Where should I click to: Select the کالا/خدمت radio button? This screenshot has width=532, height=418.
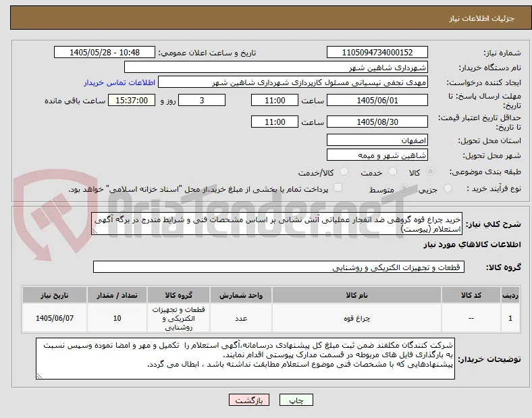tap(344, 172)
